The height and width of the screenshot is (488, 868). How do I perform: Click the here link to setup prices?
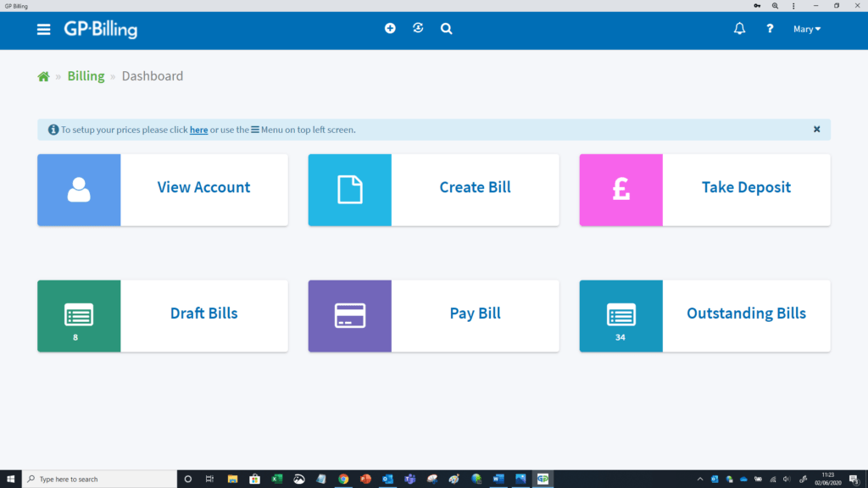tap(198, 130)
